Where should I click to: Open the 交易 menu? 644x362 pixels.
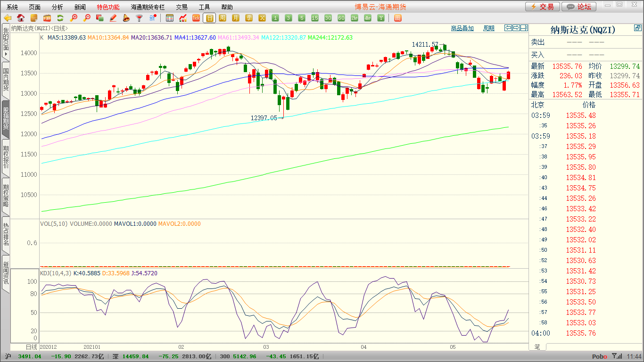click(x=182, y=7)
